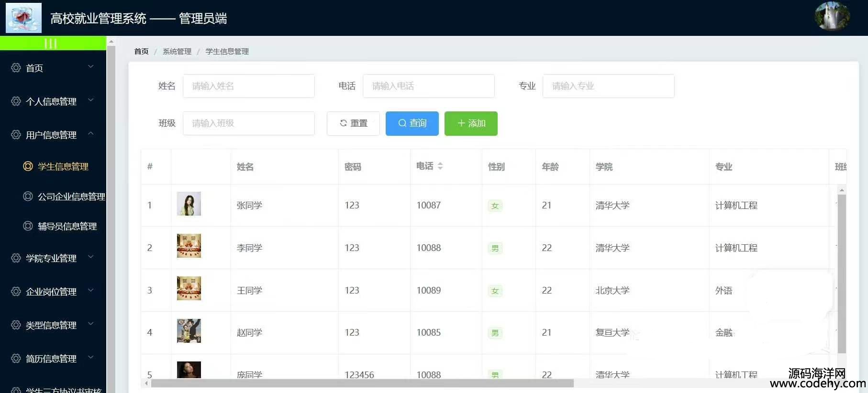Select phone cell 10085
Image resolution: width=868 pixels, height=393 pixels.
click(x=429, y=332)
